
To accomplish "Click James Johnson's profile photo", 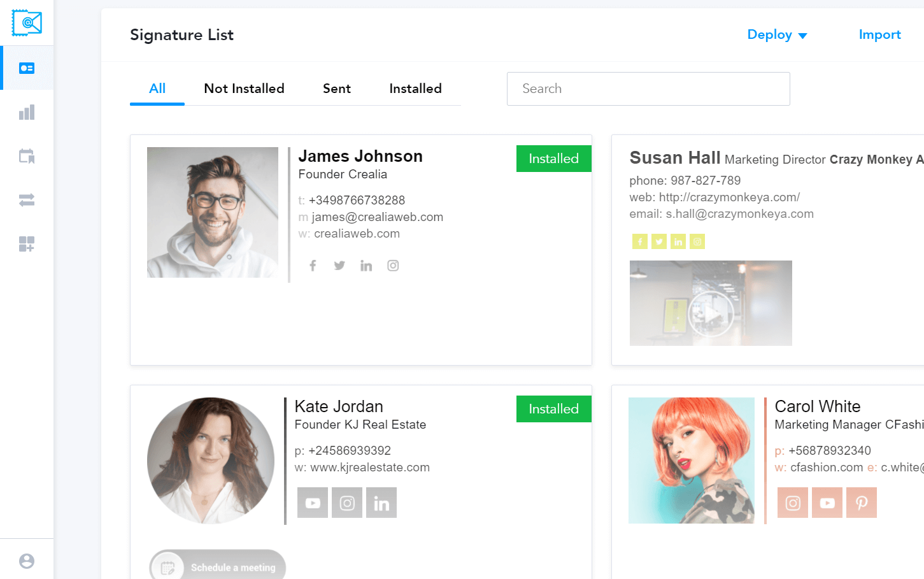I will [213, 213].
